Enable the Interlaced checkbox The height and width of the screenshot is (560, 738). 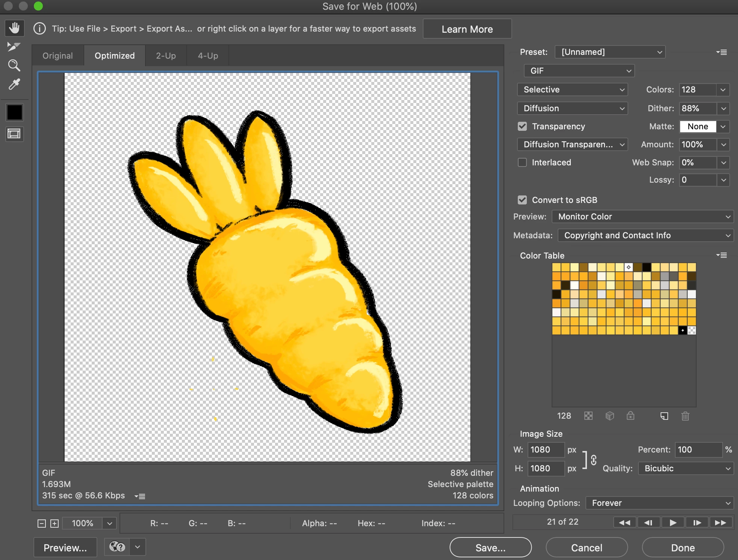(x=522, y=162)
